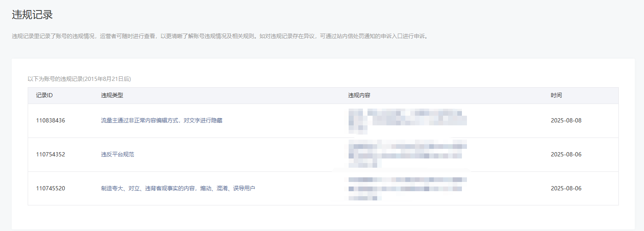Click the 时间 column header
This screenshot has height=231, width=644.
(556, 96)
